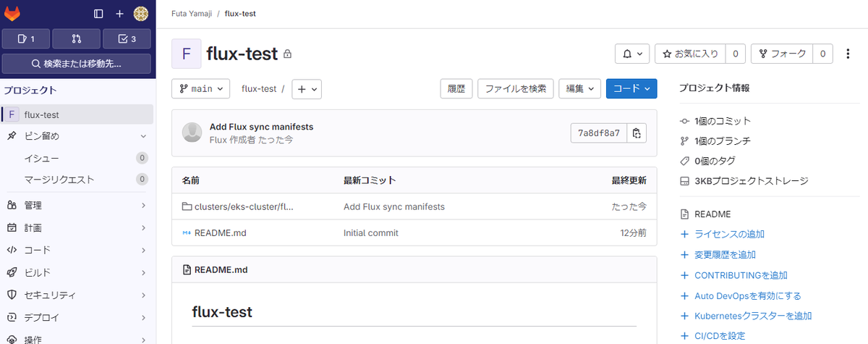Open the vertical three-dot project actions menu

pyautogui.click(x=848, y=54)
